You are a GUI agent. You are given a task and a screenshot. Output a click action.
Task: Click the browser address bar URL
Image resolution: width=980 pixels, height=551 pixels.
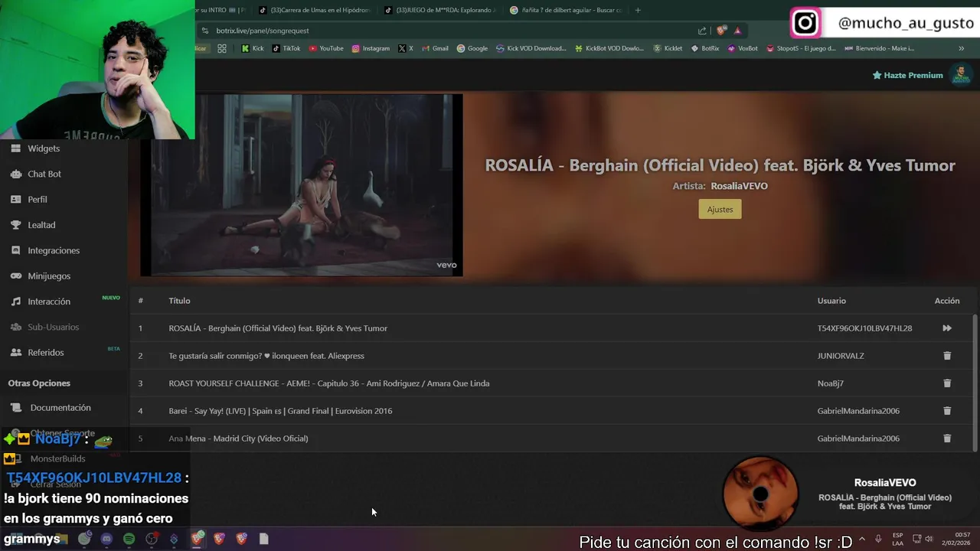coord(263,31)
